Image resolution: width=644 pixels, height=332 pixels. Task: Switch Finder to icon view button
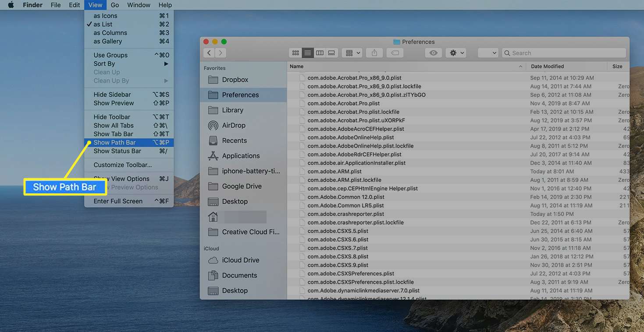click(x=295, y=53)
